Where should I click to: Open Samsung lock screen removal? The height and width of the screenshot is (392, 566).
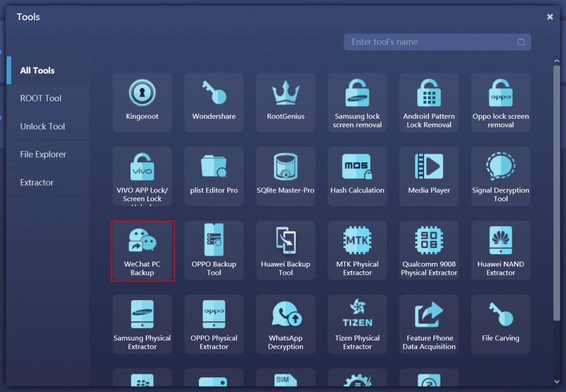click(x=357, y=102)
